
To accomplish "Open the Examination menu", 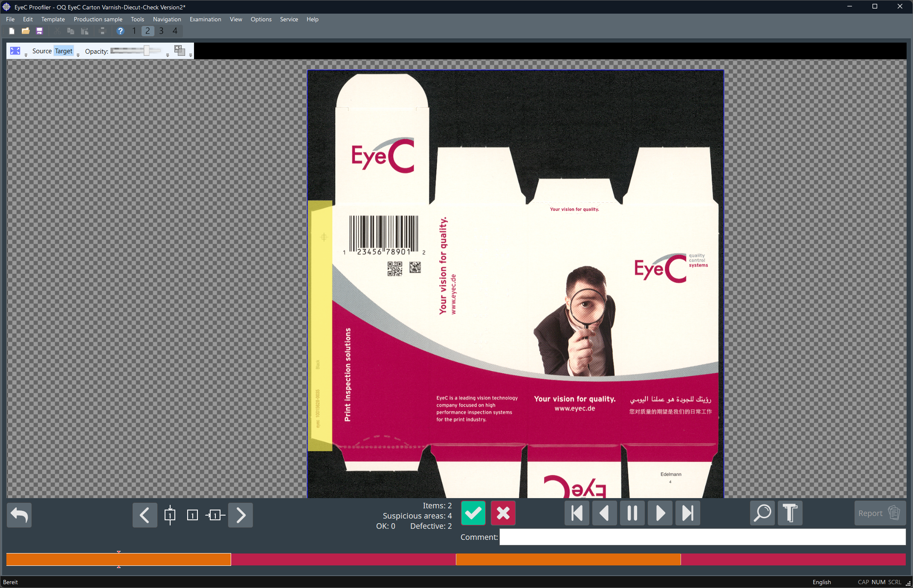I will click(206, 19).
